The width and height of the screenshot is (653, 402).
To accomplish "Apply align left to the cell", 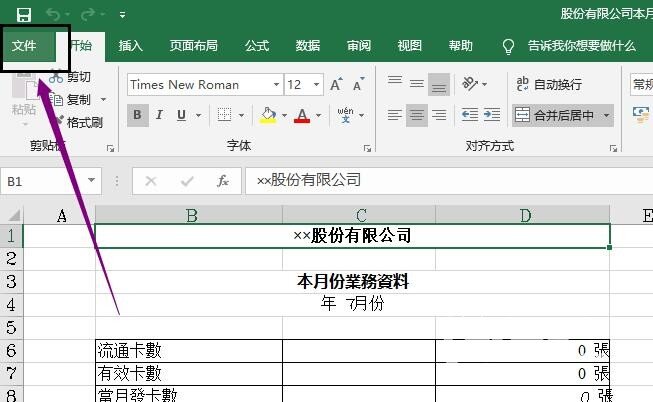I will tap(394, 115).
